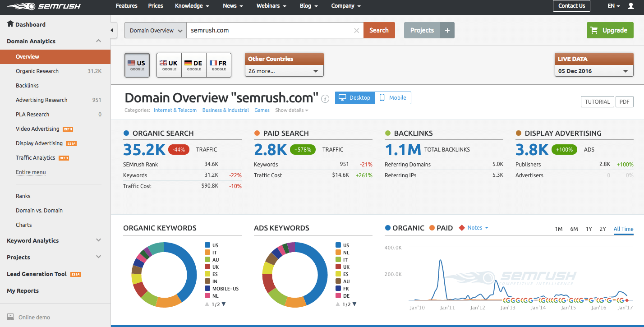Open the Internet & Telecom category link
Screen dimensions: 644x327
175,110
